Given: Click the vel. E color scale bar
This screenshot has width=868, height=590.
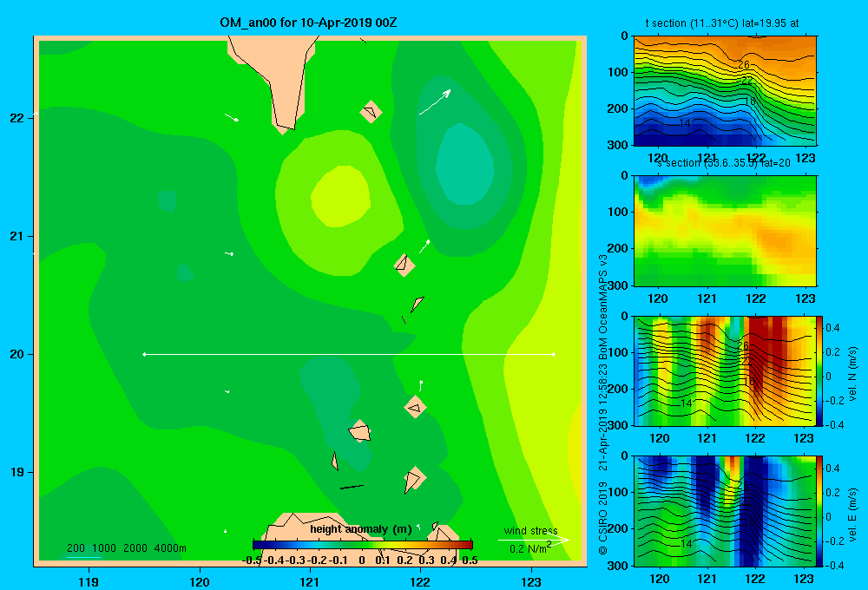Looking at the screenshot, I should 820,511.
